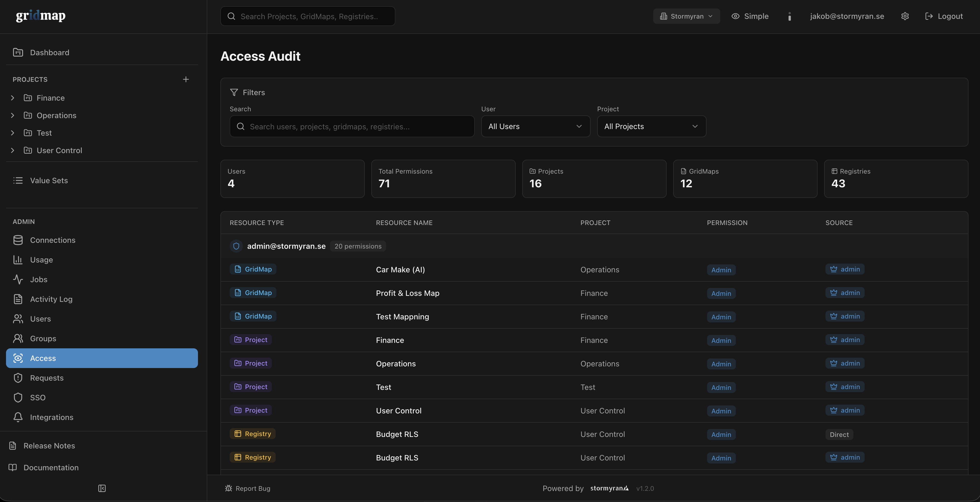Open Documentation link
980x502 pixels.
click(51, 467)
